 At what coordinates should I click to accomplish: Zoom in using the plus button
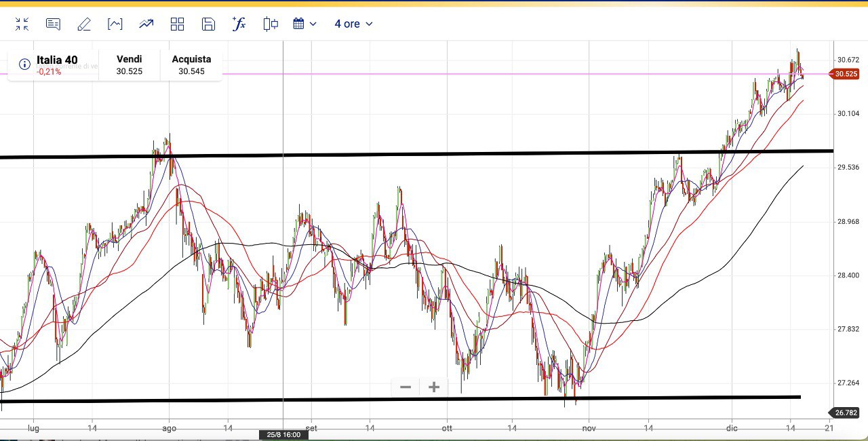pos(434,387)
